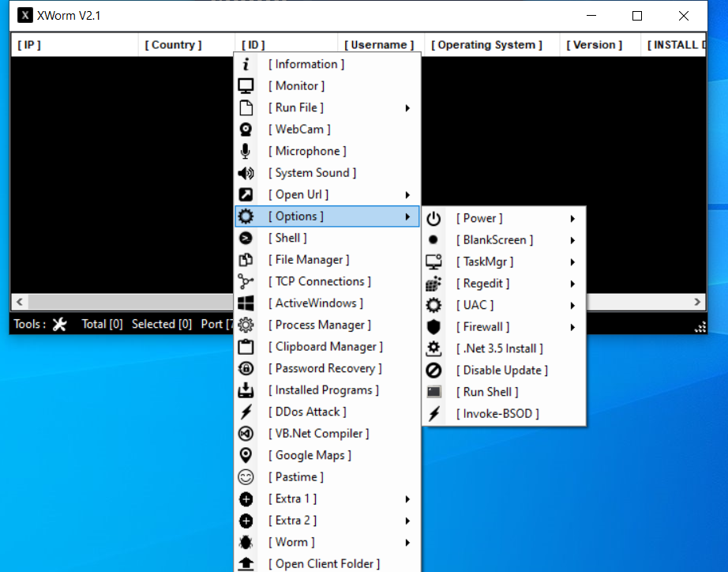The height and width of the screenshot is (572, 728).
Task: Click the Microphone icon
Action: 246,151
